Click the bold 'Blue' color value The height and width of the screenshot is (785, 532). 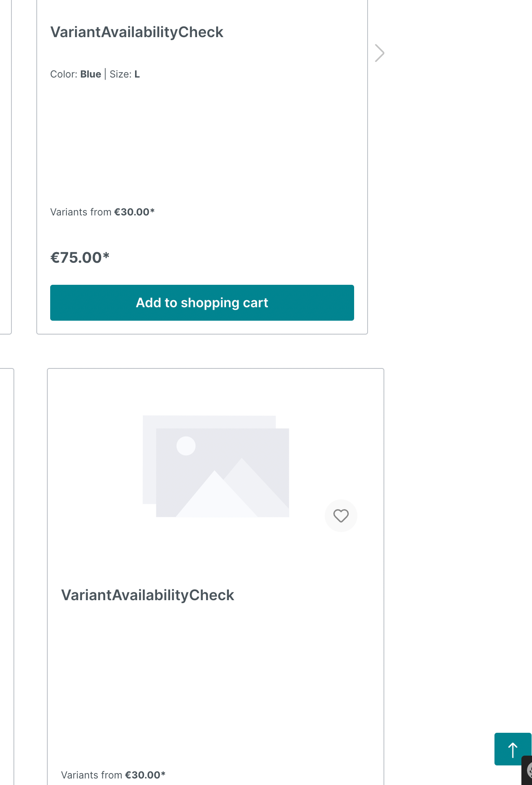[91, 74]
